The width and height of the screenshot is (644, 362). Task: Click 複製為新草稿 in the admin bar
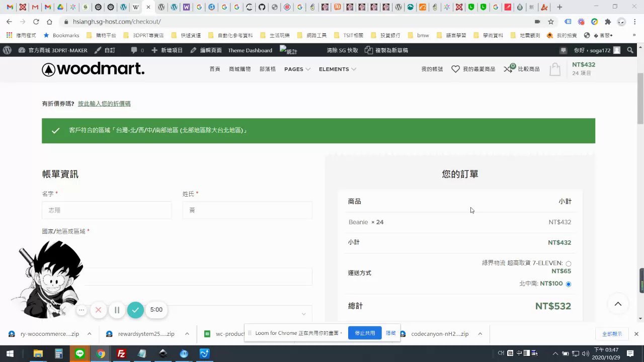(386, 50)
